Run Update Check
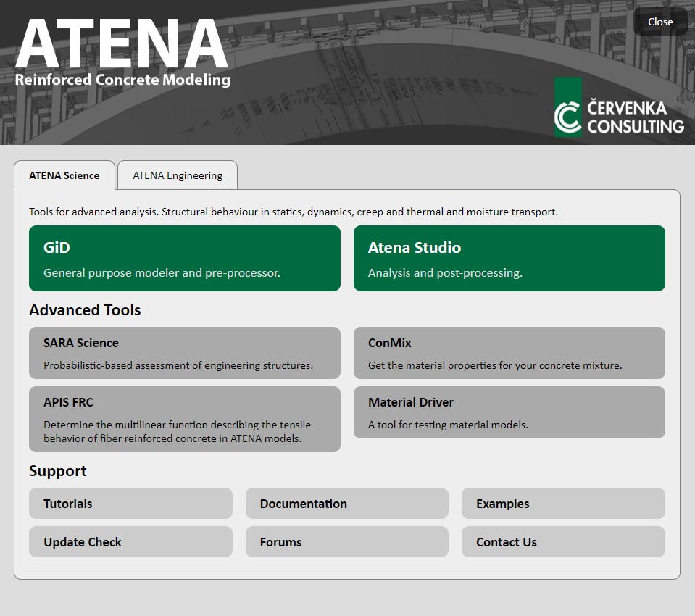The height and width of the screenshot is (616, 695). [x=130, y=541]
